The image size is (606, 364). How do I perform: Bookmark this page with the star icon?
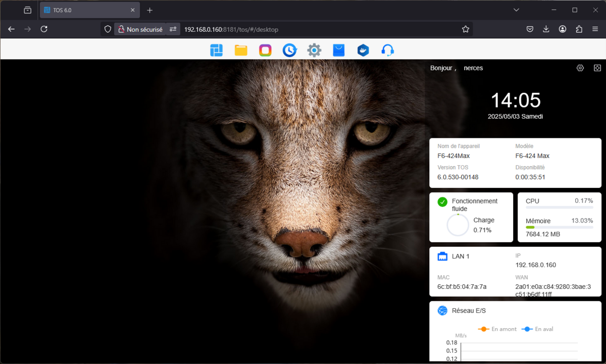click(x=466, y=29)
